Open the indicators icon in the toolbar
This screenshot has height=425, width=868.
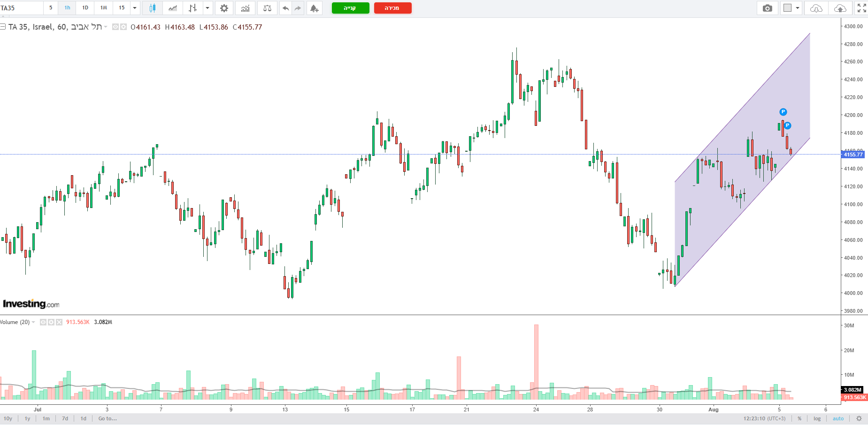(x=246, y=8)
